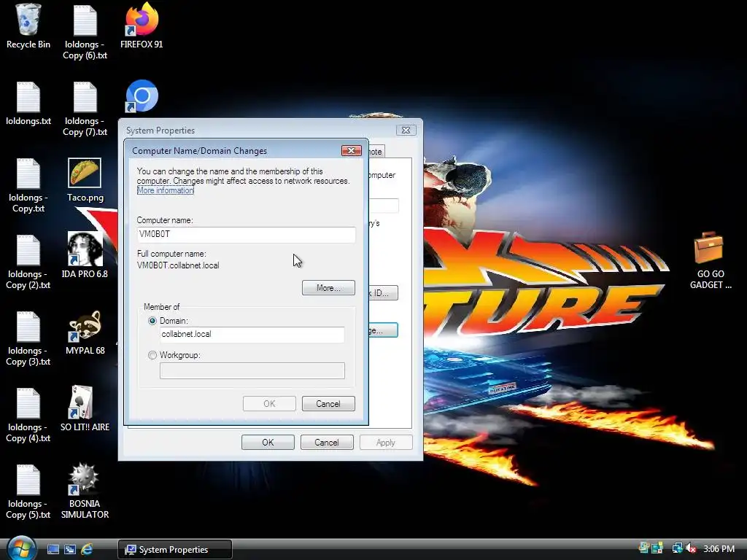The image size is (747, 560).
Task: Select loldongs - Copy (5).txt file
Action: click(28, 491)
